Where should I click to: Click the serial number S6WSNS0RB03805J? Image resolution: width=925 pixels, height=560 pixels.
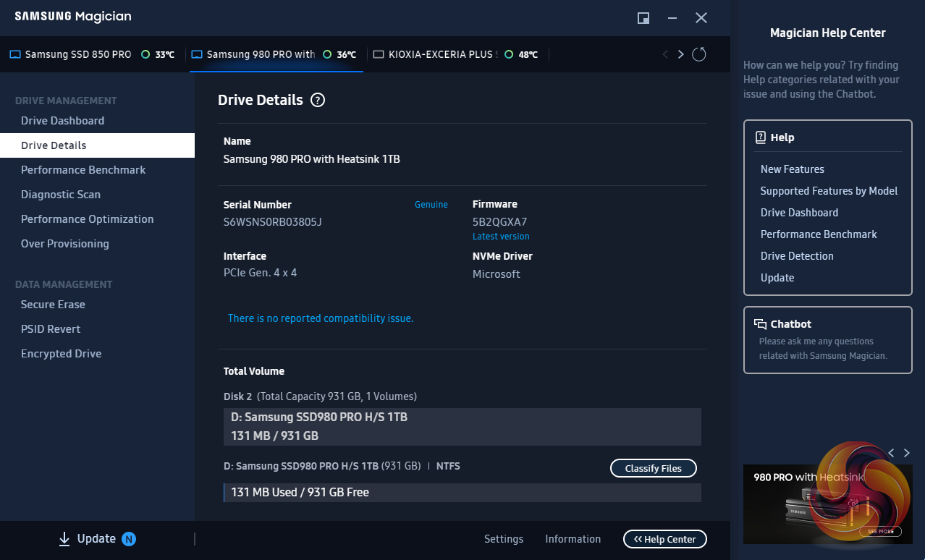point(273,222)
